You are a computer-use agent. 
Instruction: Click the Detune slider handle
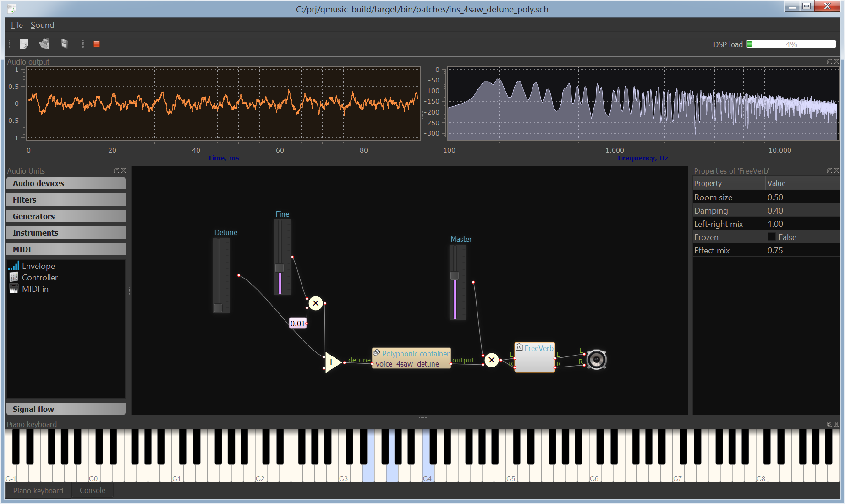(x=218, y=308)
